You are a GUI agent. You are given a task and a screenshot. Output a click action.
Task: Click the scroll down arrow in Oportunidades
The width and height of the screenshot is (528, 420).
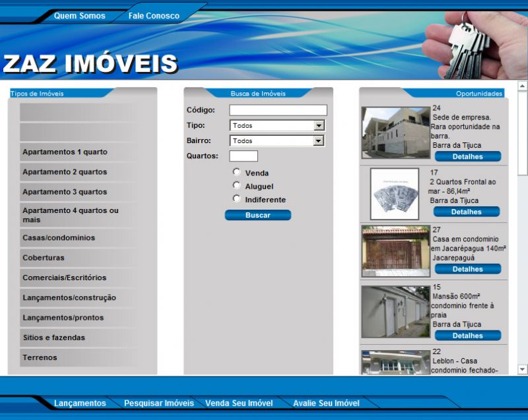point(522,369)
